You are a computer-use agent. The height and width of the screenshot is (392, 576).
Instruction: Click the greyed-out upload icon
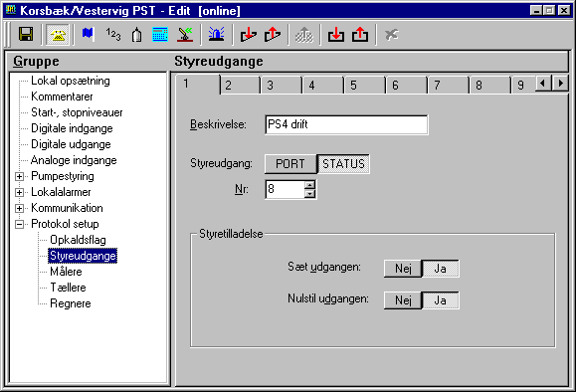coord(304,35)
